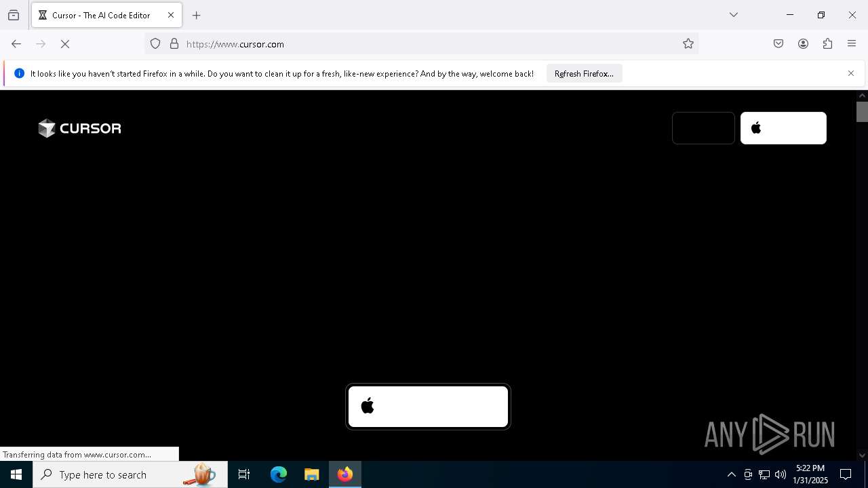868x488 pixels.
Task: Go forward one page
Action: [41, 44]
